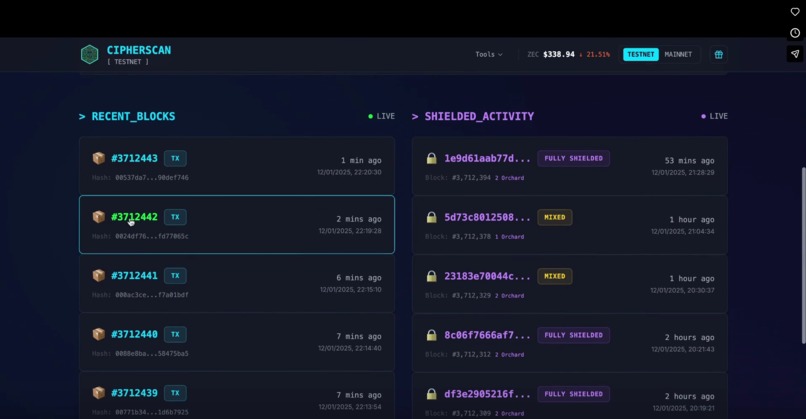Open the gift icon button in header
This screenshot has height=419, width=806.
[719, 54]
